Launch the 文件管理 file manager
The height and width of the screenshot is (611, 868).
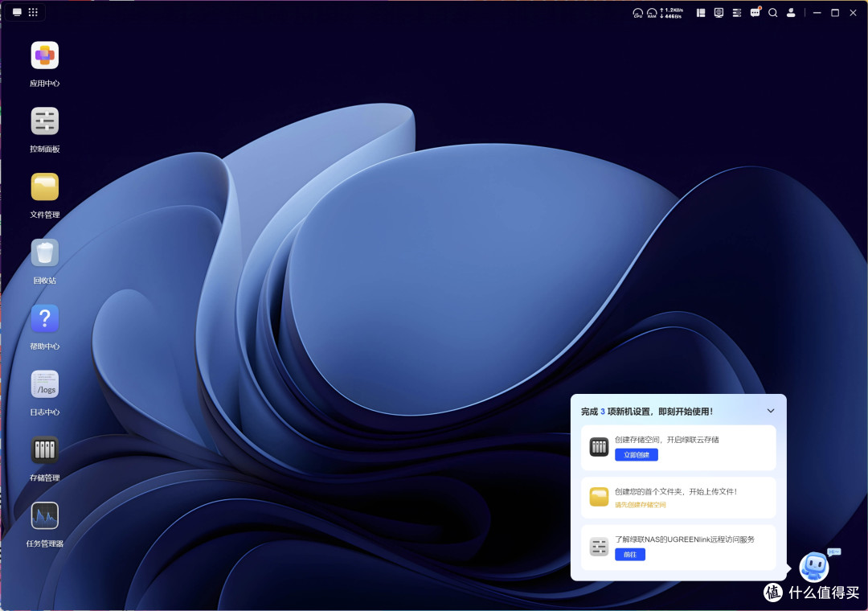pos(45,187)
